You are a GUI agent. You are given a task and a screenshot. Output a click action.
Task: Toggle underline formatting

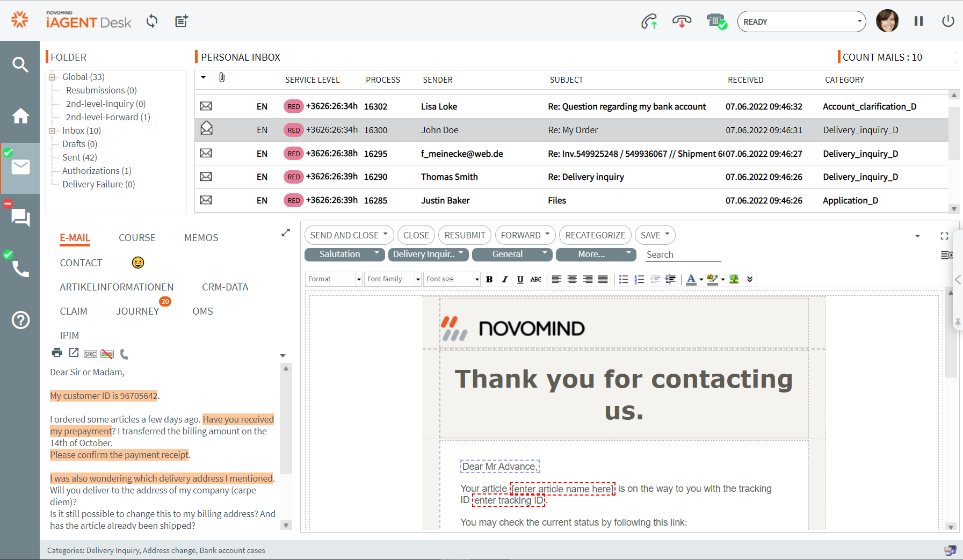pos(520,279)
